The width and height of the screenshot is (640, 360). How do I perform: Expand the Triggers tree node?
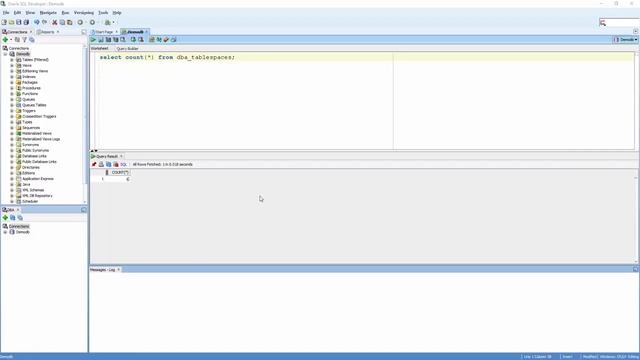[x=12, y=111]
